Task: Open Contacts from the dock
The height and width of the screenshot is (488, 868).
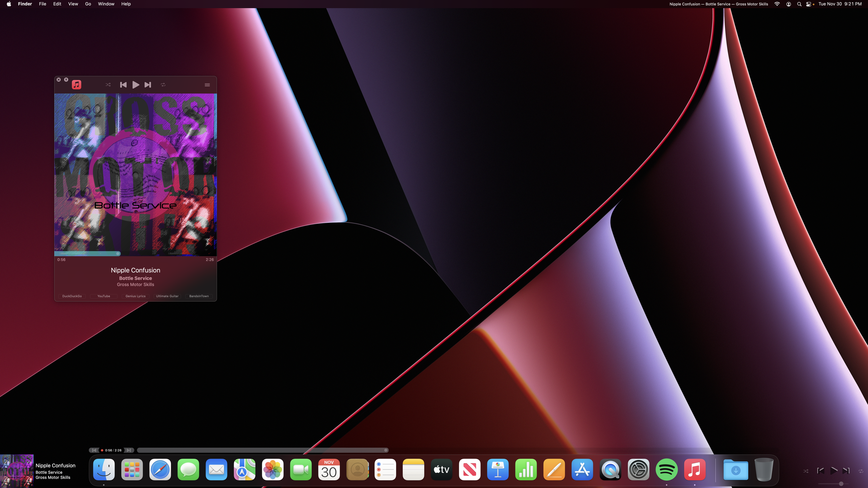Action: (357, 470)
